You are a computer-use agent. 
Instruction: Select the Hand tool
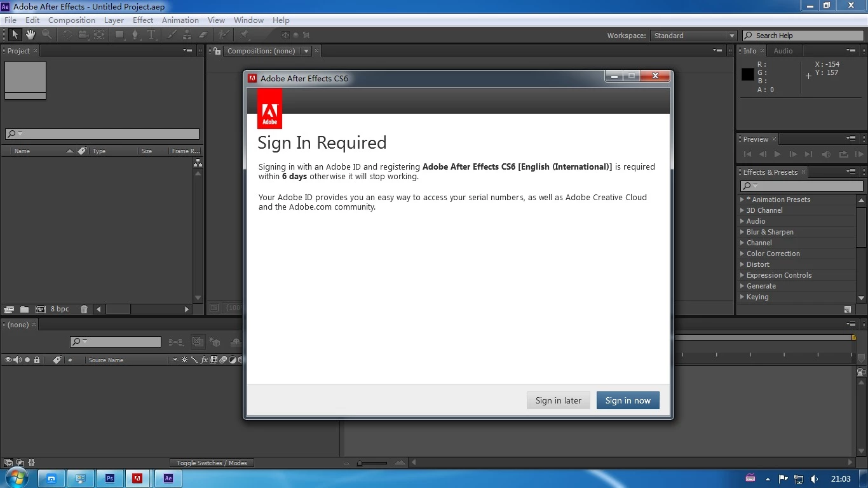[x=31, y=35]
